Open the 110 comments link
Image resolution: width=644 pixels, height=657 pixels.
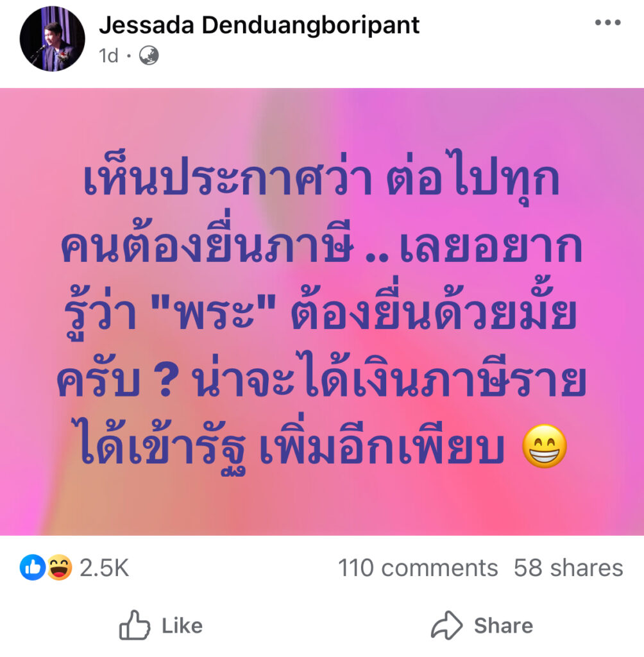[418, 568]
